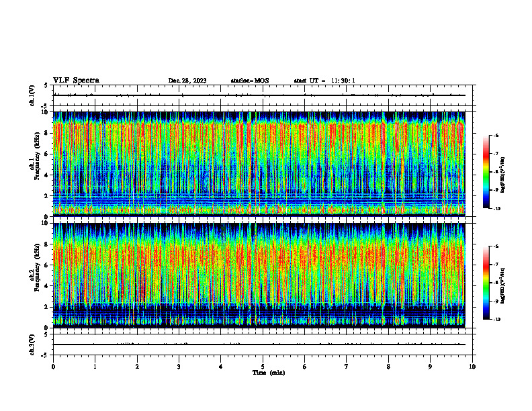Click inside the ch.1 spectrogram panel
Screen dimensions: 532x411
tap(259, 164)
